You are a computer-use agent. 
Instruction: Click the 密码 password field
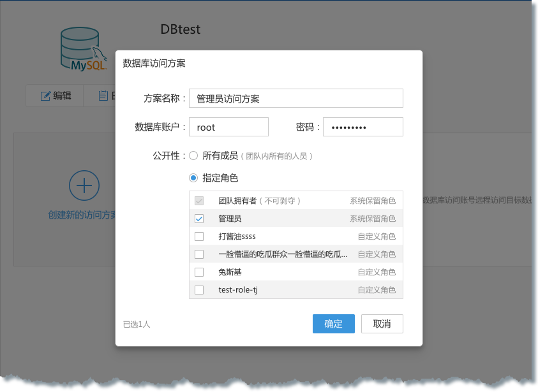pyautogui.click(x=362, y=127)
